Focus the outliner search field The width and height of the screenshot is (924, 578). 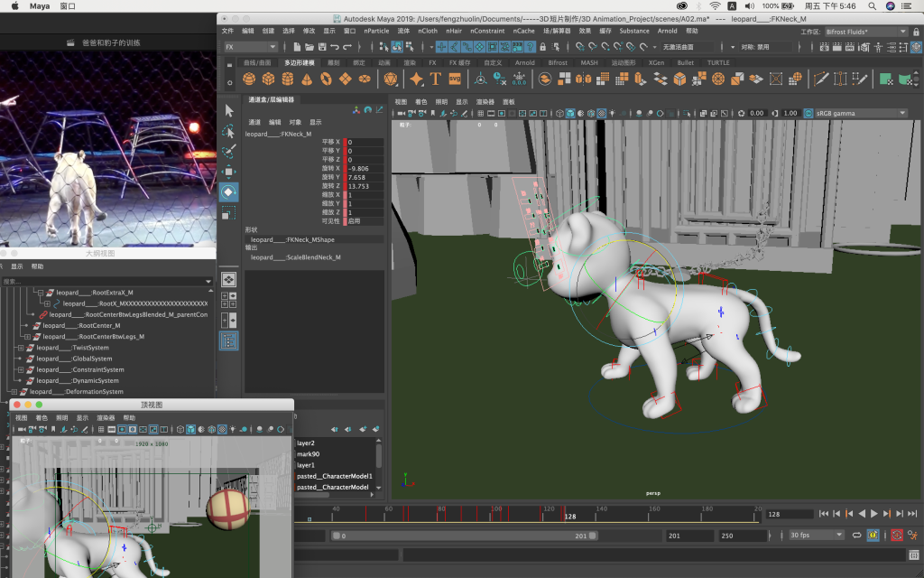106,282
